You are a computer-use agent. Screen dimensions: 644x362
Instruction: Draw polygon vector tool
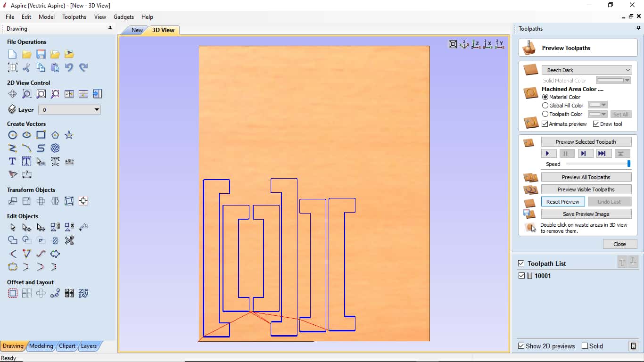(55, 135)
